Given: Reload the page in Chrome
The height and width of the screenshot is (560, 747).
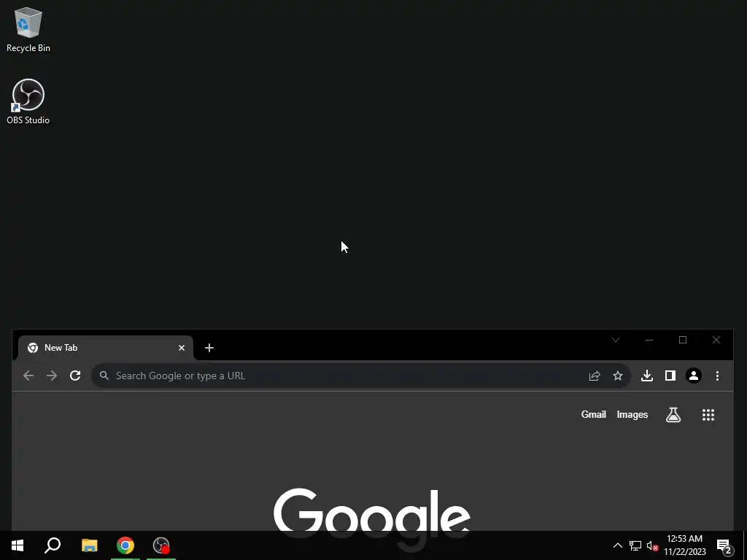Looking at the screenshot, I should click(75, 376).
